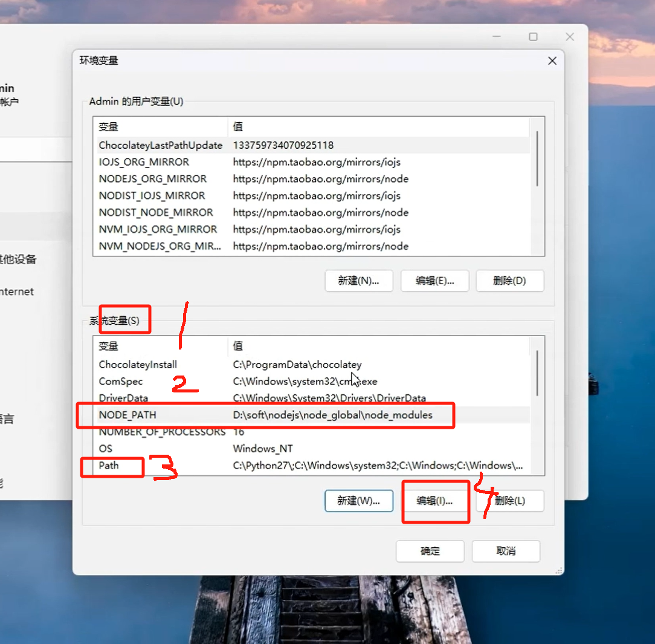Image resolution: width=655 pixels, height=644 pixels.
Task: Click 新建(W)... for system variables
Action: (358, 501)
